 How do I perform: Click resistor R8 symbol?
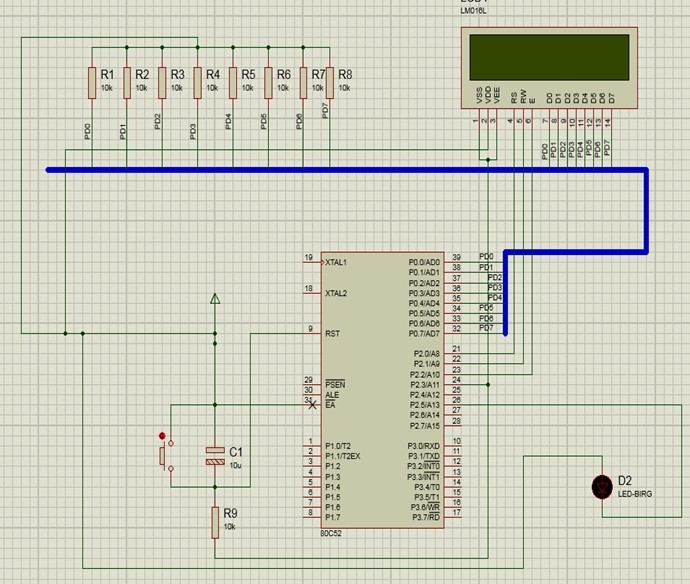click(330, 82)
